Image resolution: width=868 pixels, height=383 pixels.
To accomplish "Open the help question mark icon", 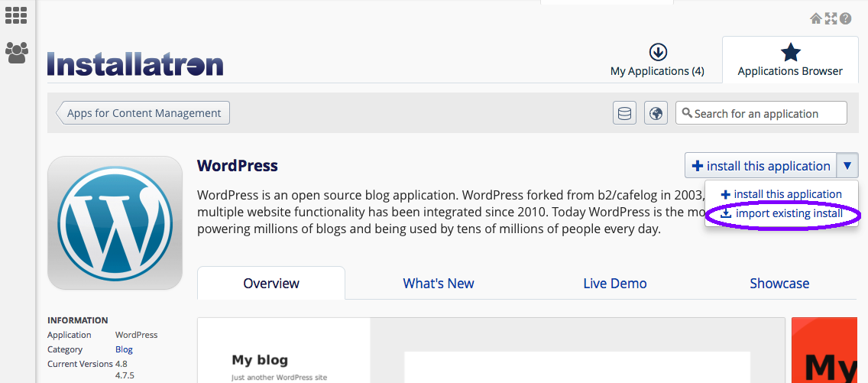I will pos(845,19).
